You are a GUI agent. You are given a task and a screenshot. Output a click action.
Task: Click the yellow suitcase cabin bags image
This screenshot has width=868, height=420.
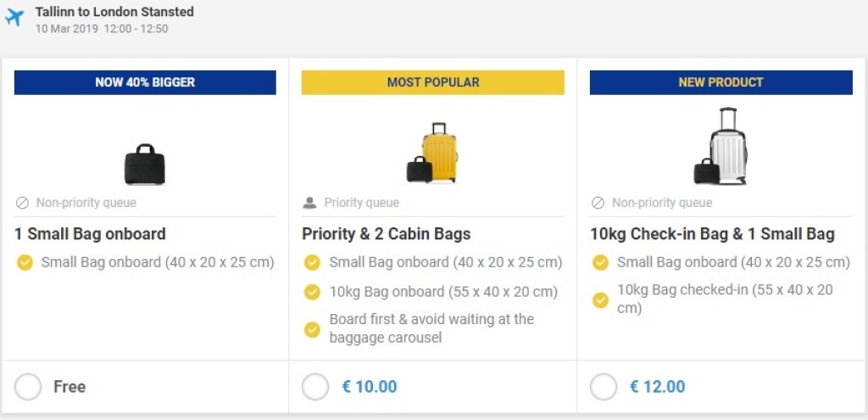coord(433,154)
